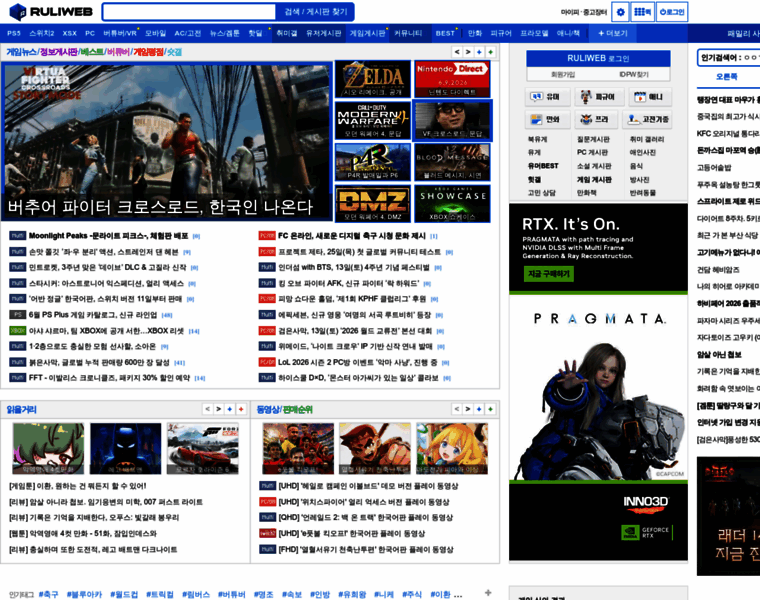This screenshot has height=600, width=760.
Task: Switch to the 게임평점 tab
Action: tap(148, 52)
